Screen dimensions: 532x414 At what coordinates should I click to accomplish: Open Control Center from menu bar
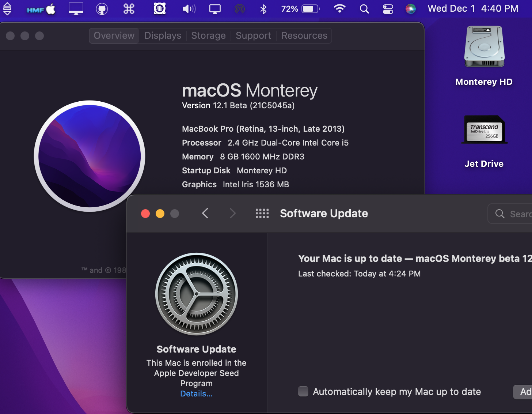pyautogui.click(x=388, y=9)
